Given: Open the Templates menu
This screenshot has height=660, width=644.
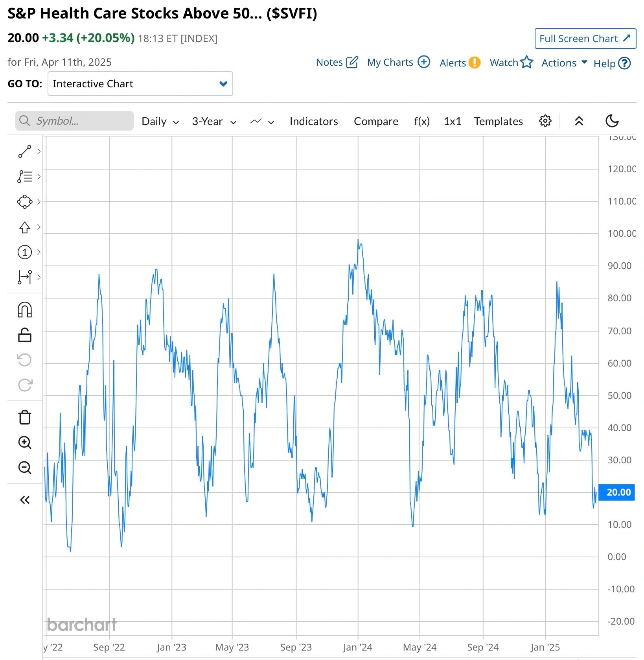Looking at the screenshot, I should click(x=498, y=121).
